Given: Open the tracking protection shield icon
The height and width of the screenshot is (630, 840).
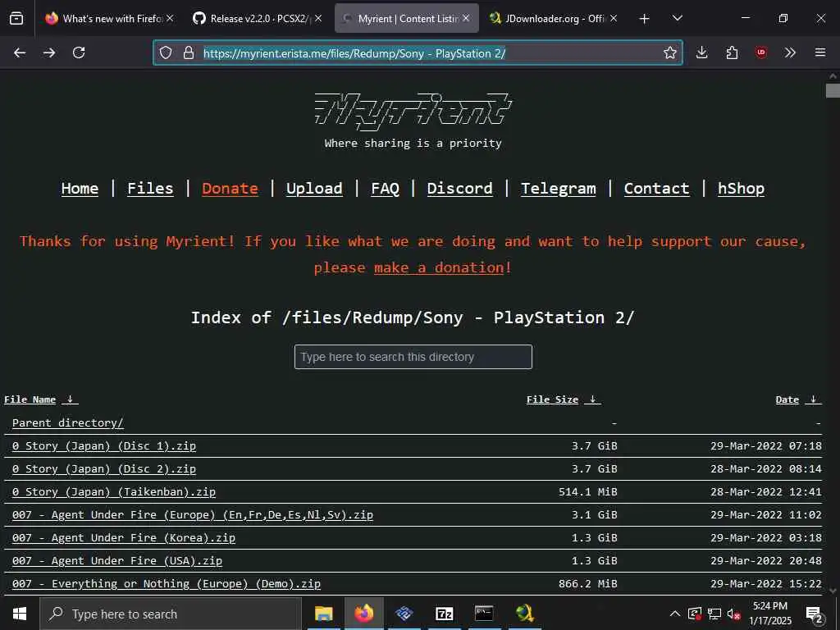Looking at the screenshot, I should tap(166, 52).
